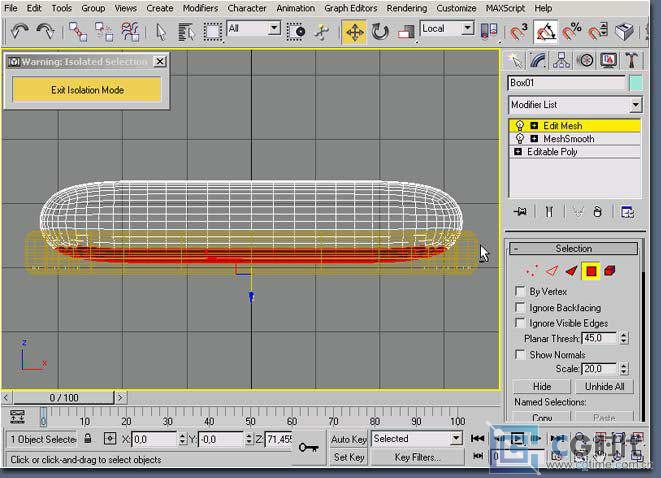Screen dimensions: 661x478
Task: Open the Motion command panel tab
Action: pyautogui.click(x=585, y=60)
